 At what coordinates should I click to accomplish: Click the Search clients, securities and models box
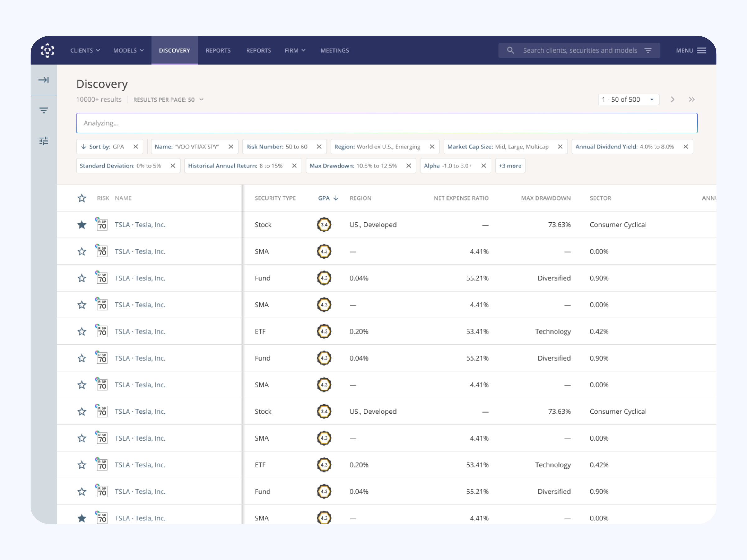click(579, 50)
